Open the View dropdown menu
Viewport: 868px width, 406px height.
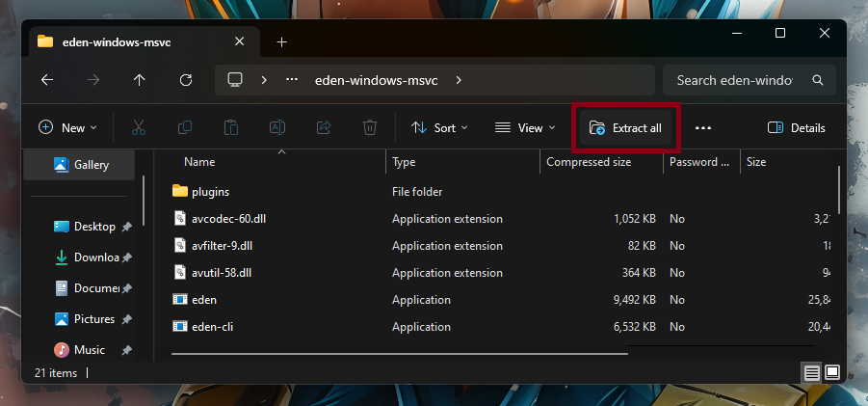click(x=525, y=128)
